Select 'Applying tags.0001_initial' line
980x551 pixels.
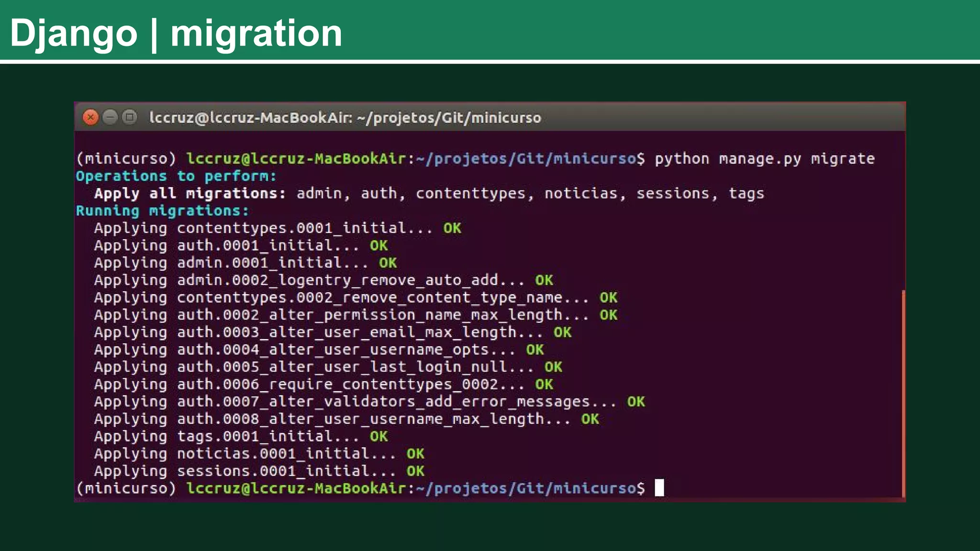point(241,436)
